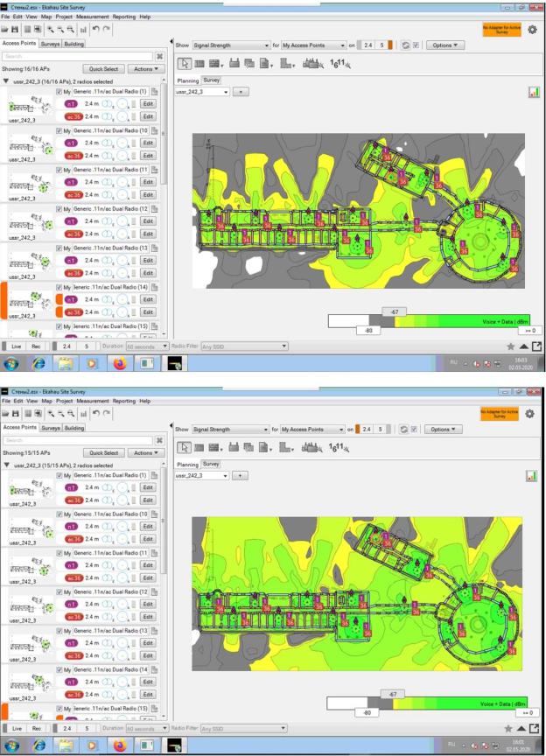Click the open project icon in top window
Viewport: 546px width, 756px height.
point(5,29)
